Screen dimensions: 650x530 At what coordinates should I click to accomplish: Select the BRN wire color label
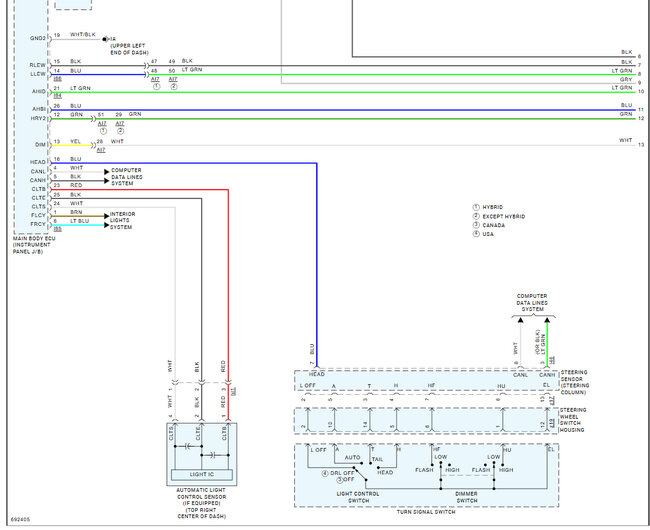tap(76, 212)
